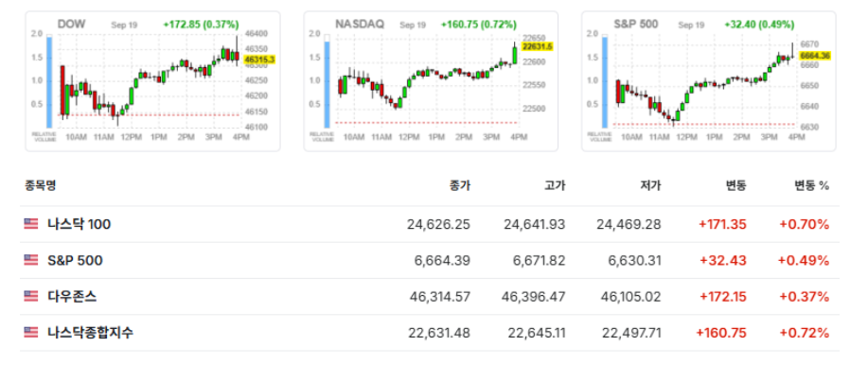Open the 나스닥종합지수 index link

[90, 333]
